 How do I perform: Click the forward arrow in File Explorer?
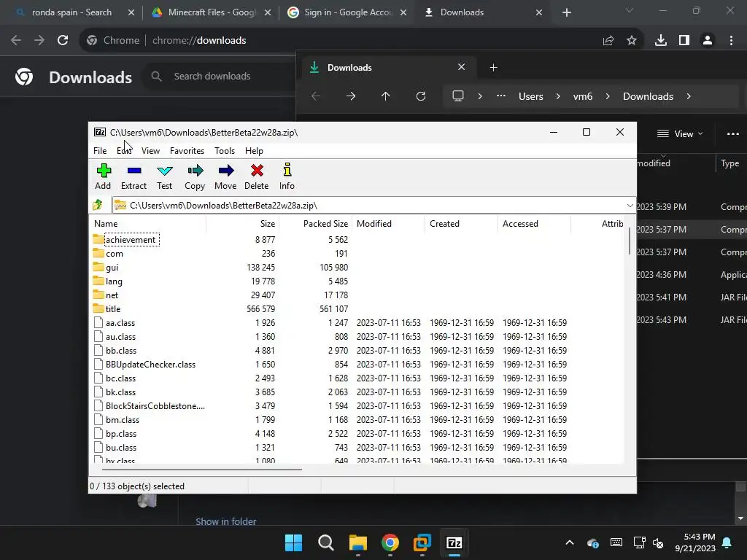[351, 96]
